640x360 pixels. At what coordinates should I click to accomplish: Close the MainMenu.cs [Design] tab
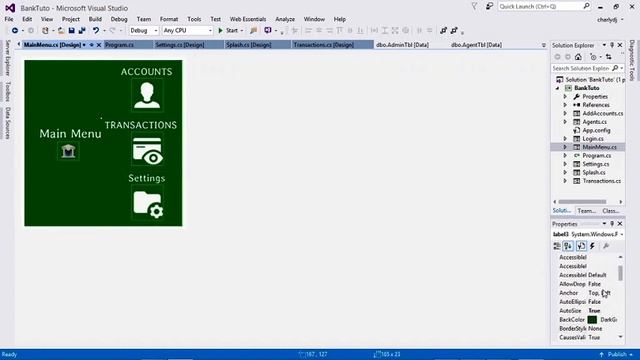[x=99, y=45]
